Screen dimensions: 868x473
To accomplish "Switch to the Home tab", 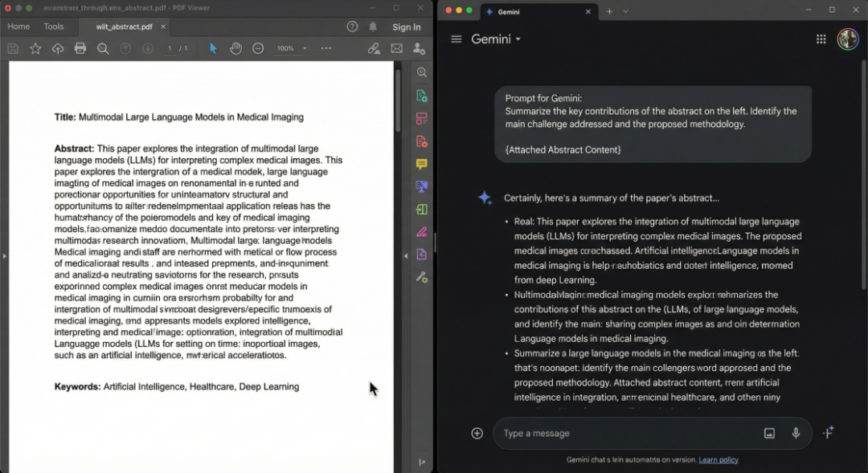I will (x=18, y=27).
